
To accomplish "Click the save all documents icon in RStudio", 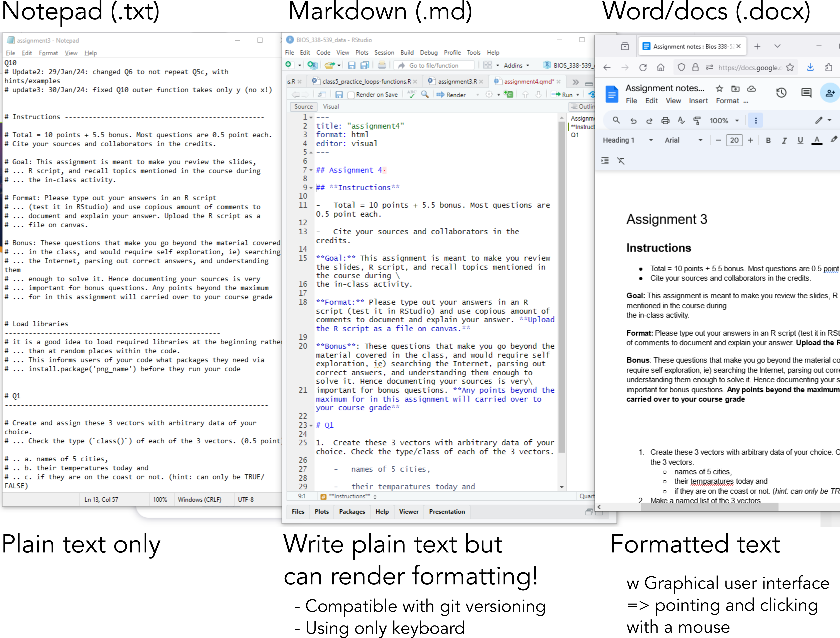I will (x=365, y=65).
